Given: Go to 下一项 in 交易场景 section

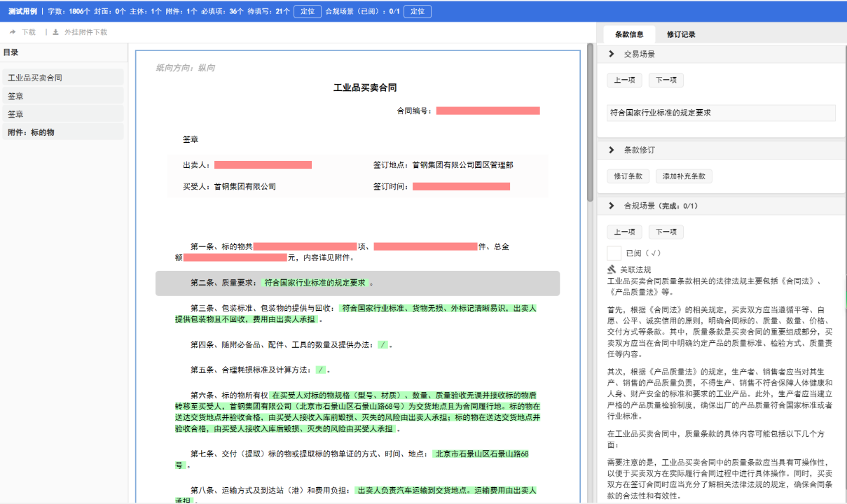Looking at the screenshot, I should click(666, 80).
